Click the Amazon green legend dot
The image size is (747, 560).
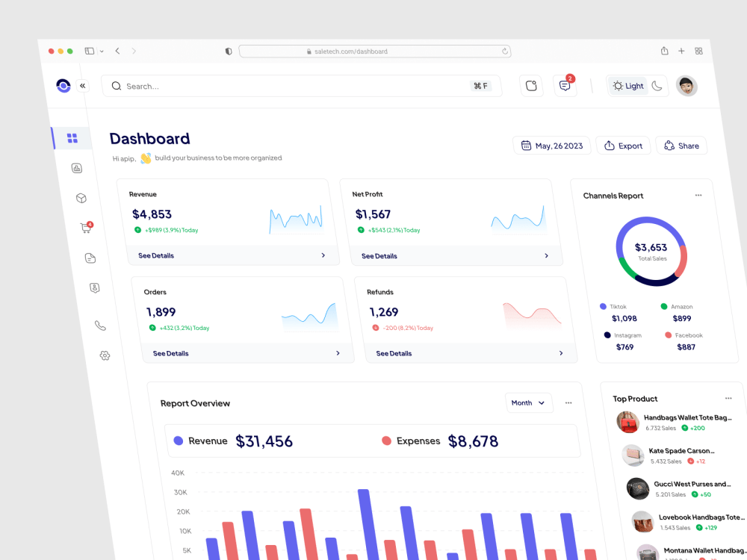tap(664, 306)
